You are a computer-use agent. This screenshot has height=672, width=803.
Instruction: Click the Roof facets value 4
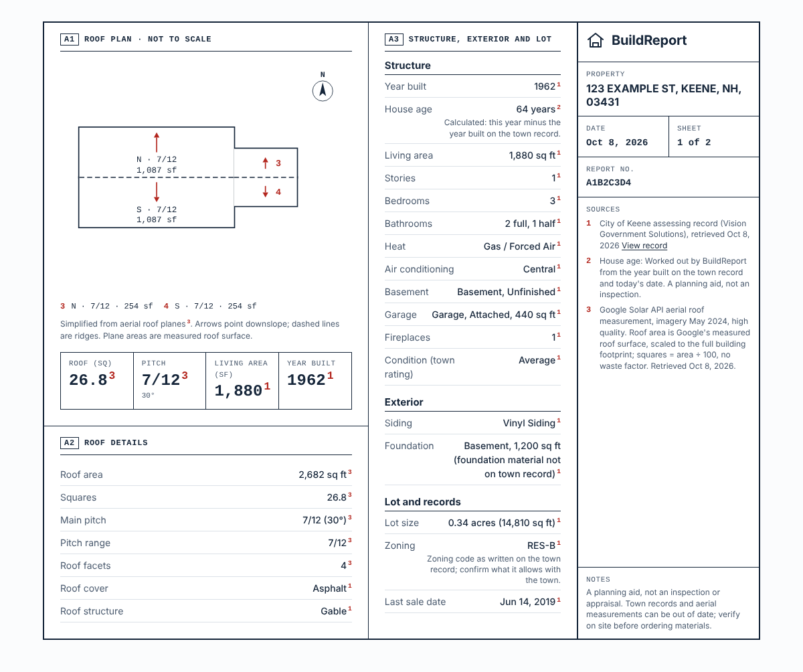point(343,566)
